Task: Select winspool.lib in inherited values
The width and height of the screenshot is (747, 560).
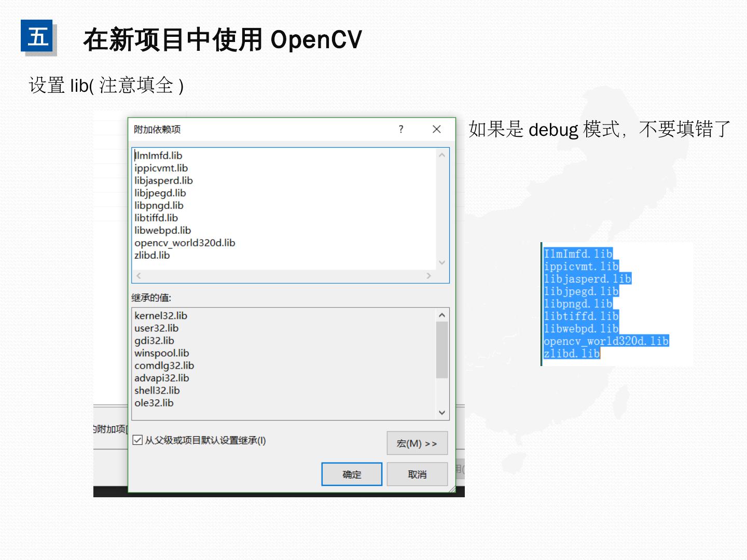Action: coord(162,353)
